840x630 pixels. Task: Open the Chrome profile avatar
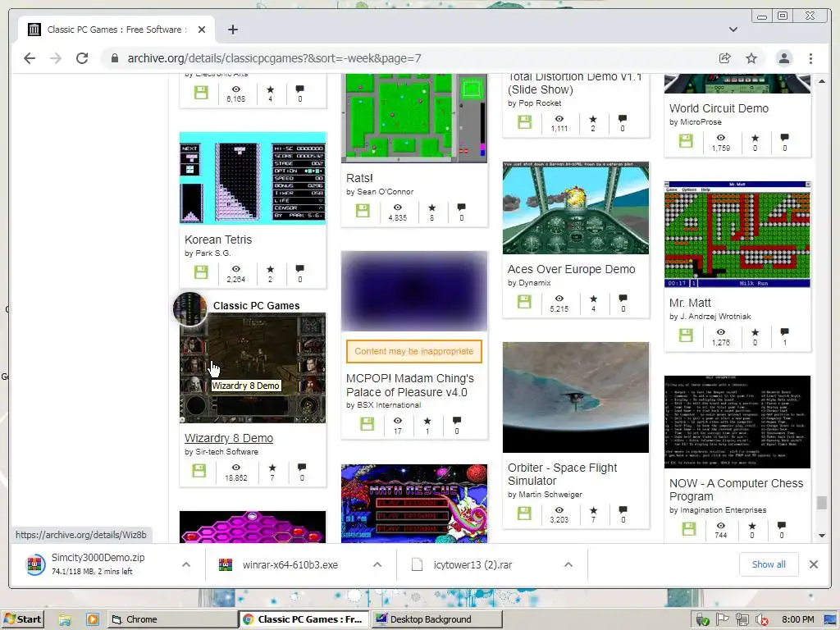[x=783, y=58]
